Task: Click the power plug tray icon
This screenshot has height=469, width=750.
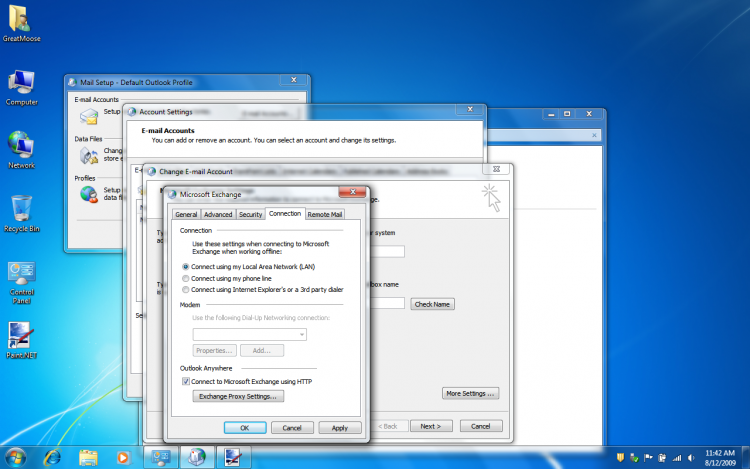Action: point(662,458)
